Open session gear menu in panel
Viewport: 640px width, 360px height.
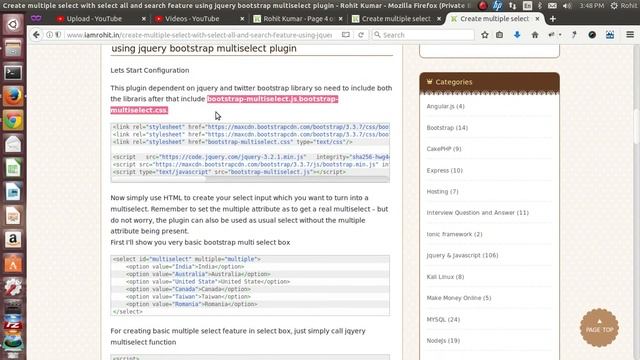point(614,6)
